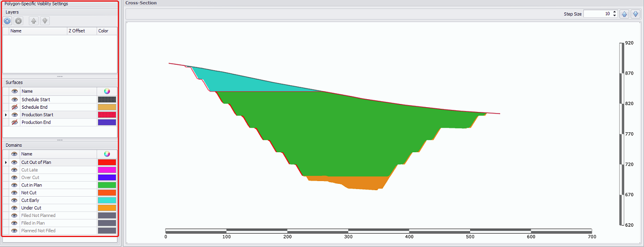This screenshot has width=644, height=247.
Task: Show the Production End surface
Action: [x=14, y=122]
